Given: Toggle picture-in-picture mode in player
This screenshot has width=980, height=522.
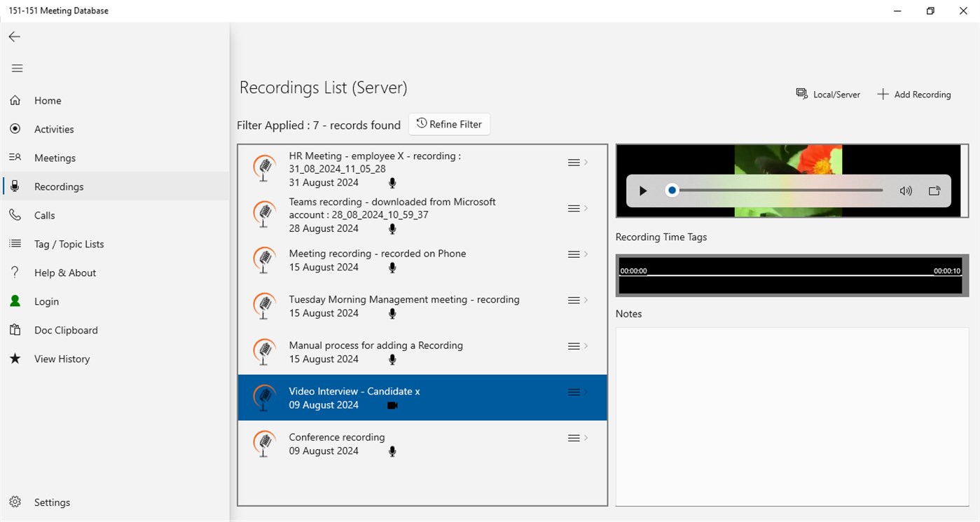Looking at the screenshot, I should (x=934, y=190).
